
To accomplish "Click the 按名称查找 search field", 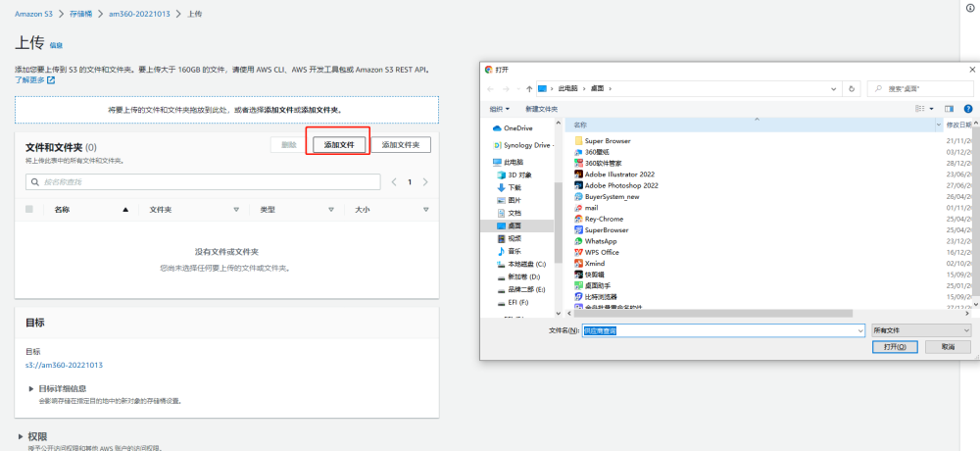I will coord(203,182).
